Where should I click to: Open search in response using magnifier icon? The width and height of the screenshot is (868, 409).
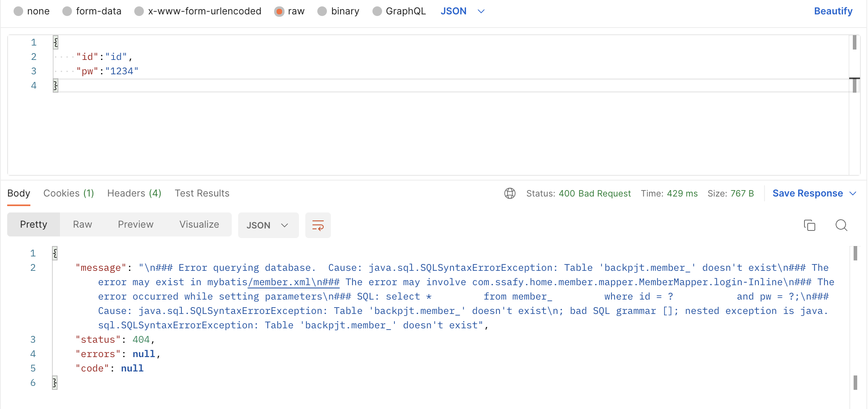click(x=841, y=225)
